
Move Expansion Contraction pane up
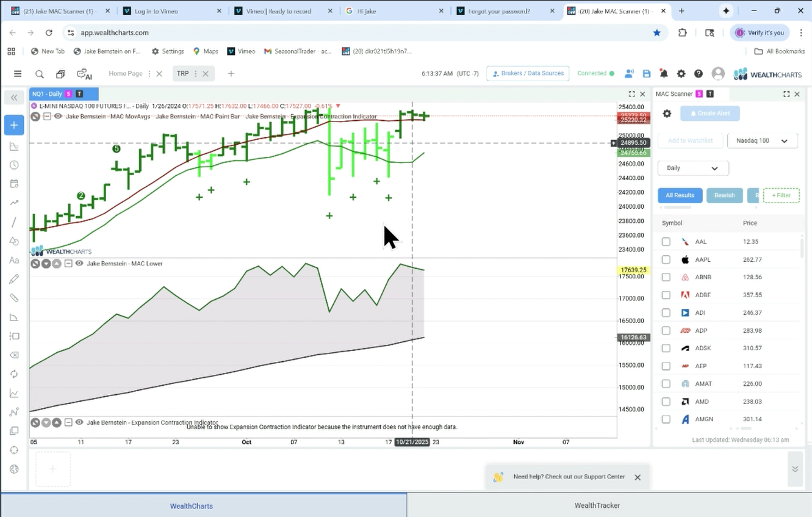tap(56, 422)
